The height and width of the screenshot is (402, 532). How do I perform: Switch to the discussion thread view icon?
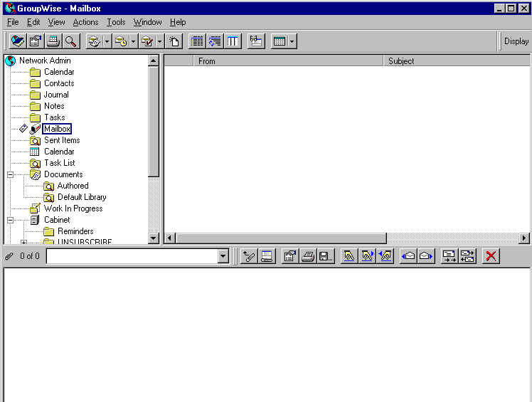tap(215, 41)
